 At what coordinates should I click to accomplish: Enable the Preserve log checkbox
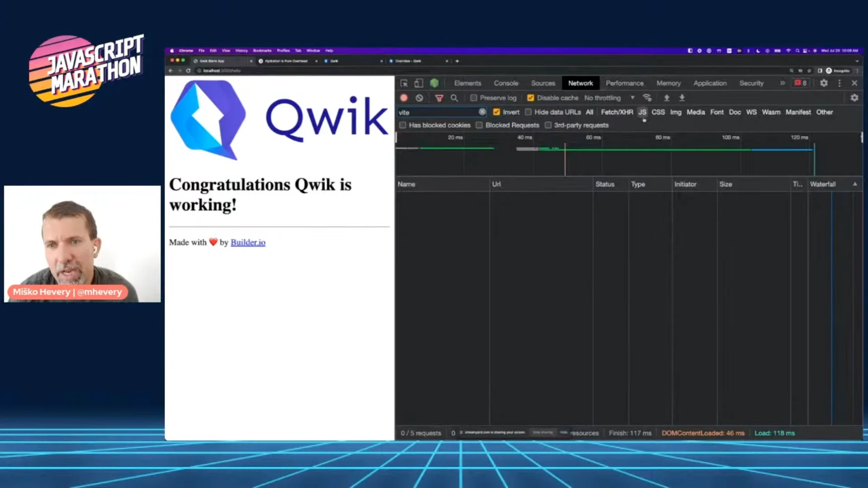tap(474, 98)
